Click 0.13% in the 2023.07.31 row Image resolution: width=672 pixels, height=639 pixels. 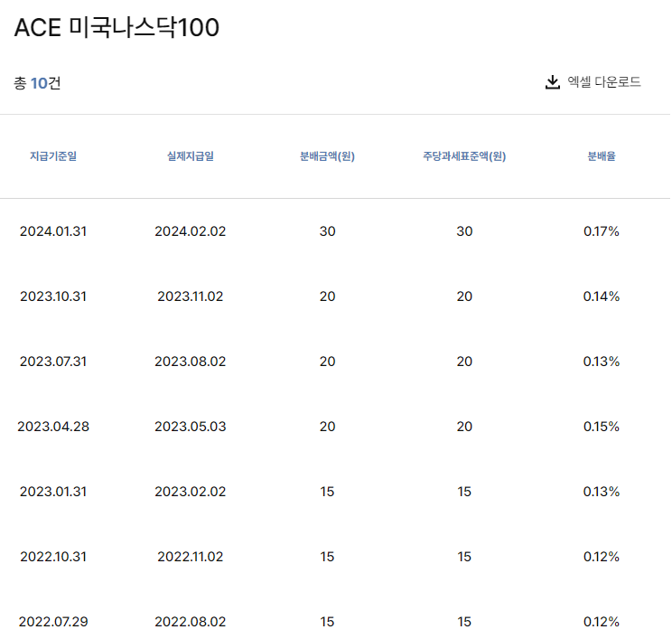pos(602,362)
